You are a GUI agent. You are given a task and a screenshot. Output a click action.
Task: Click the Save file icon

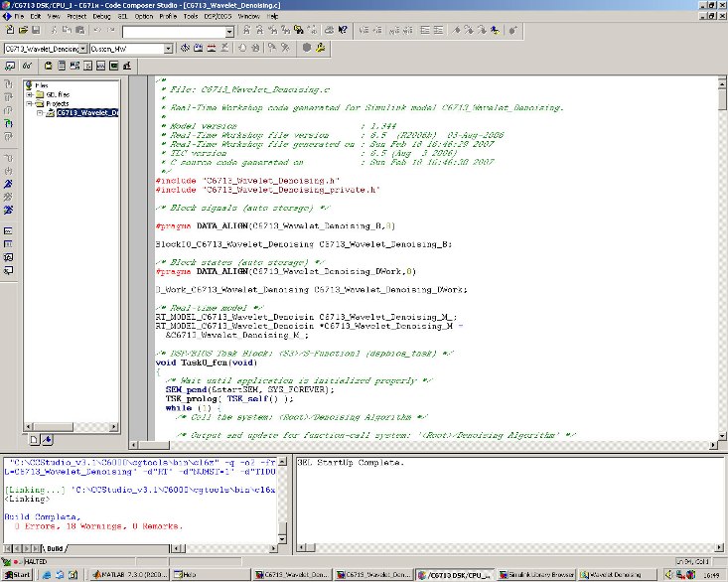click(36, 30)
